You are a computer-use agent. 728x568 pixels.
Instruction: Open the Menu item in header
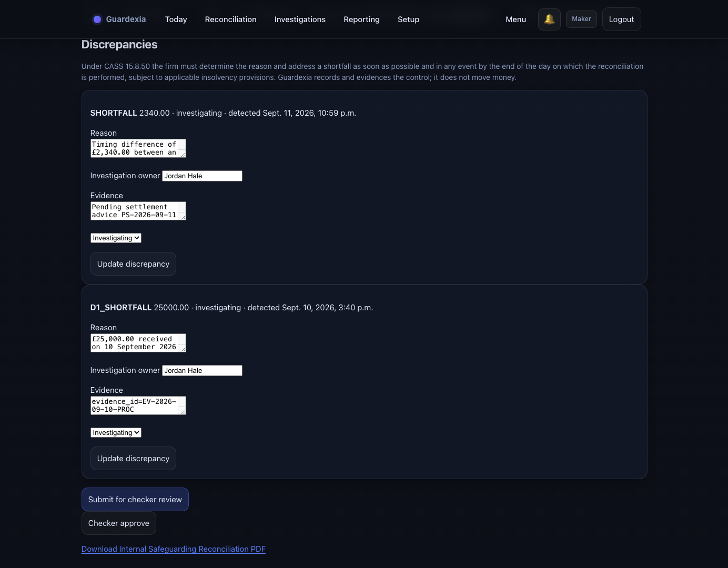click(515, 19)
